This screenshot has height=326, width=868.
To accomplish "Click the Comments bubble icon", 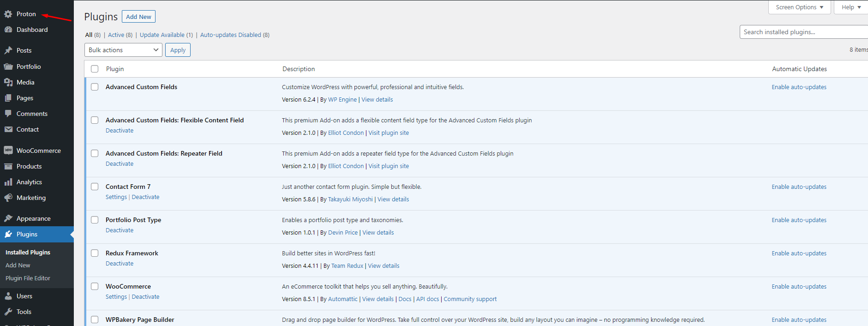I will click(8, 114).
